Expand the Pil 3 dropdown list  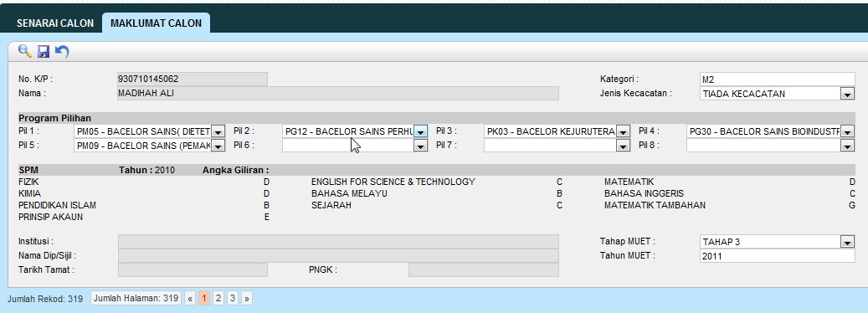click(624, 131)
